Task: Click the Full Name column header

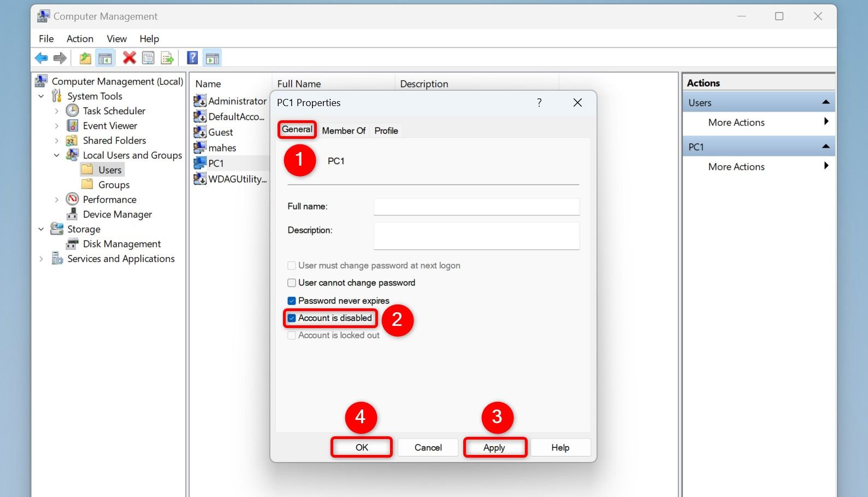Action: point(333,84)
